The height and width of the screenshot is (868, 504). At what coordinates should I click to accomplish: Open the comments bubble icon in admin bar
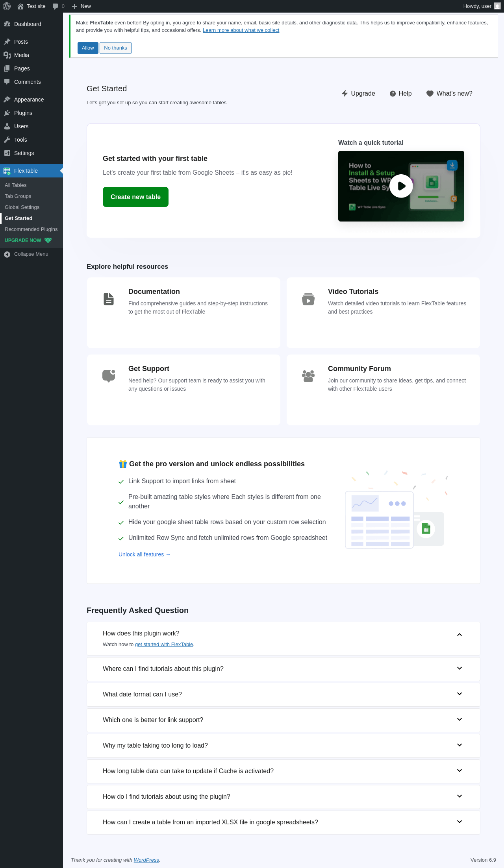pyautogui.click(x=55, y=6)
